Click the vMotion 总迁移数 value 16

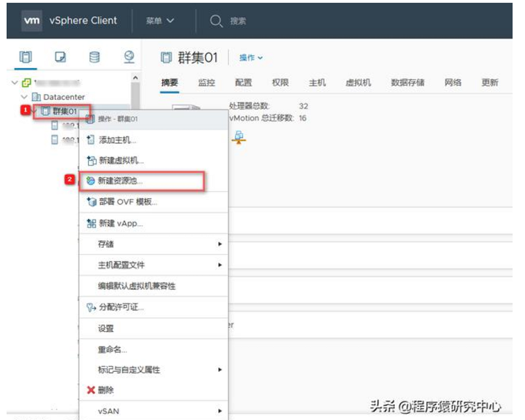[303, 118]
